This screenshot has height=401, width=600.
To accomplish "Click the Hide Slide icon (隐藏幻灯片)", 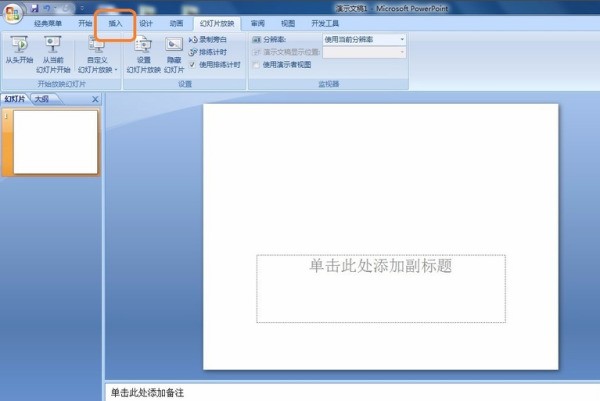I will point(175,52).
